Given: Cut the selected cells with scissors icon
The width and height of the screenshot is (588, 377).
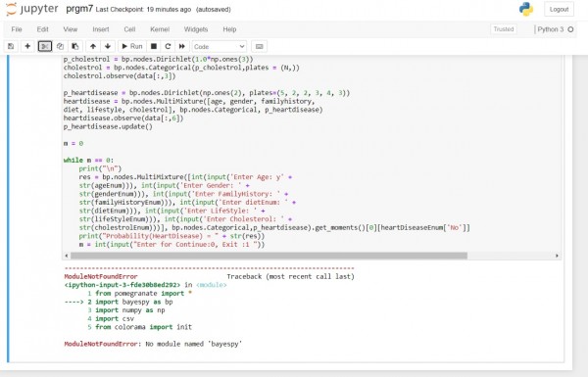Looking at the screenshot, I should pos(45,46).
